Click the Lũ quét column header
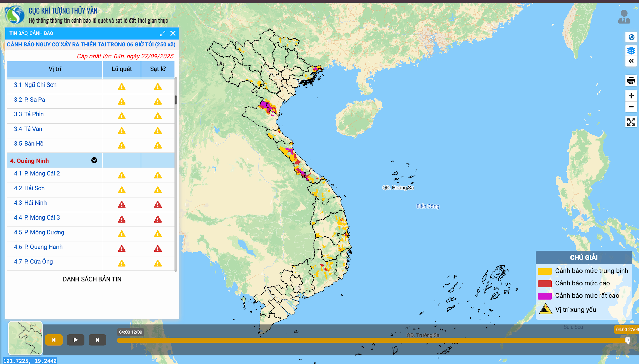The image size is (639, 364). 122,69
